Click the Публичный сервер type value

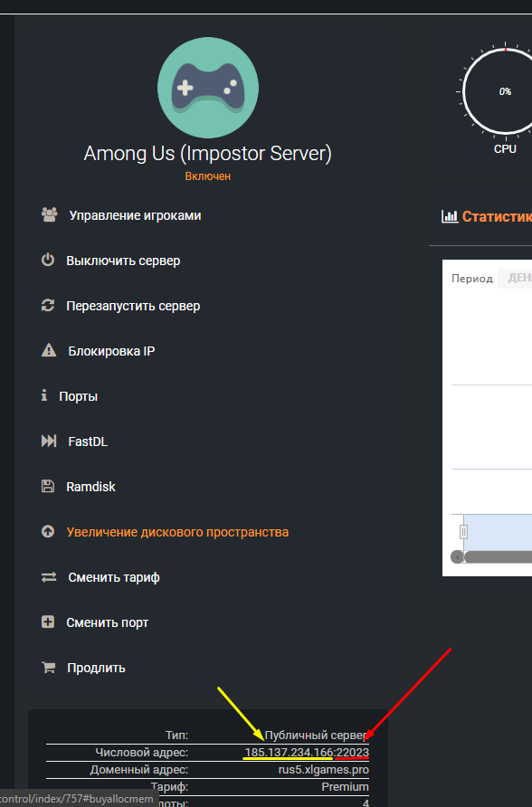(x=317, y=735)
